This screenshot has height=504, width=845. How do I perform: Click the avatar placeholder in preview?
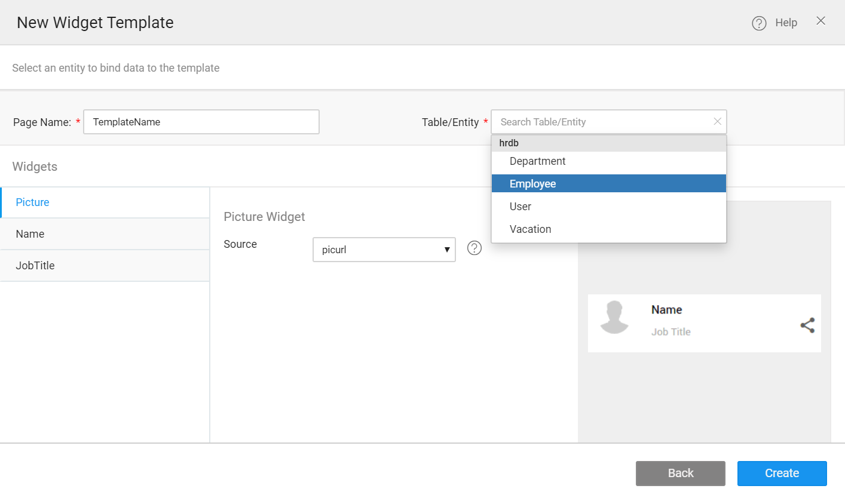(x=614, y=317)
